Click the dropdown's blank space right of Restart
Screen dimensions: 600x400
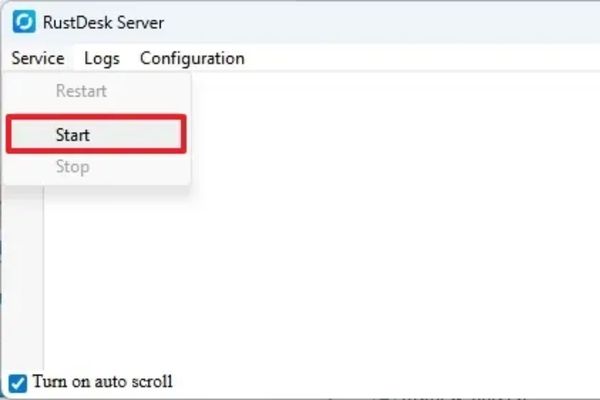[x=150, y=91]
